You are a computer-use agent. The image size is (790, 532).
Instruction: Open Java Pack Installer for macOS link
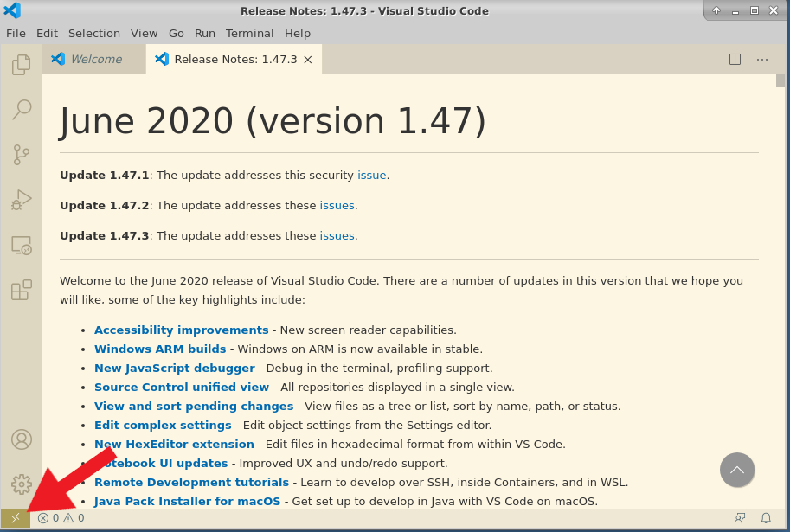tap(188, 502)
